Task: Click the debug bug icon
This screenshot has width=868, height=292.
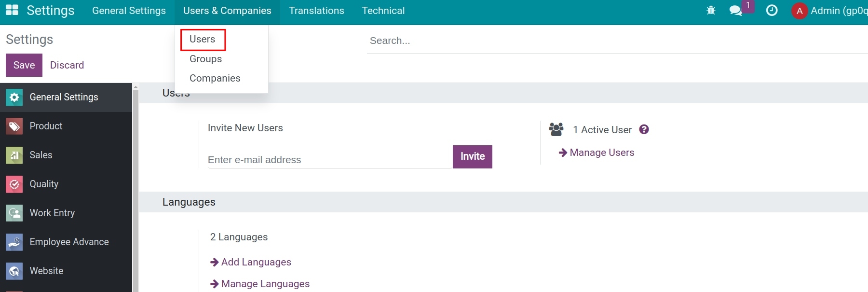Action: (x=711, y=10)
